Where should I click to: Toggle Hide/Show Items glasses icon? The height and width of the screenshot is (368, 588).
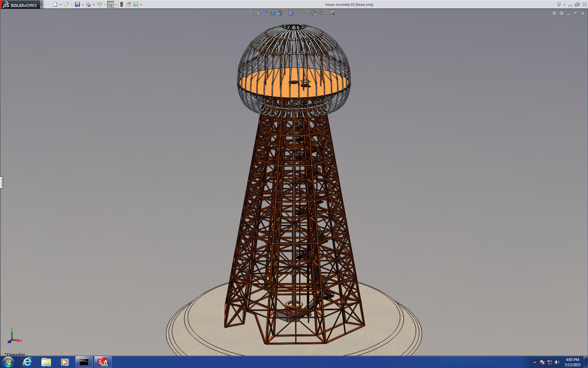[302, 13]
